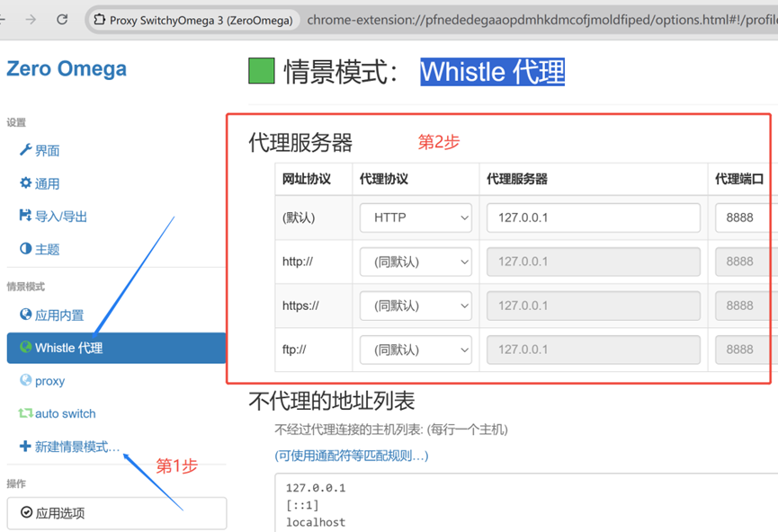Expand the http:// protocol dropdown showing 同默认
778x532 pixels.
[x=415, y=261]
